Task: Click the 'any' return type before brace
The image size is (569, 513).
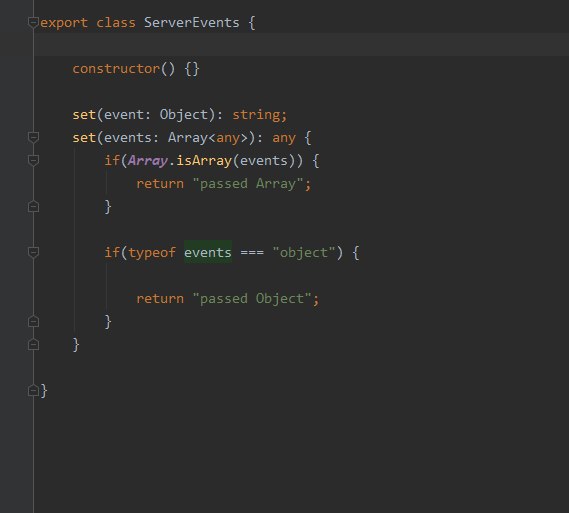Action: (284, 139)
